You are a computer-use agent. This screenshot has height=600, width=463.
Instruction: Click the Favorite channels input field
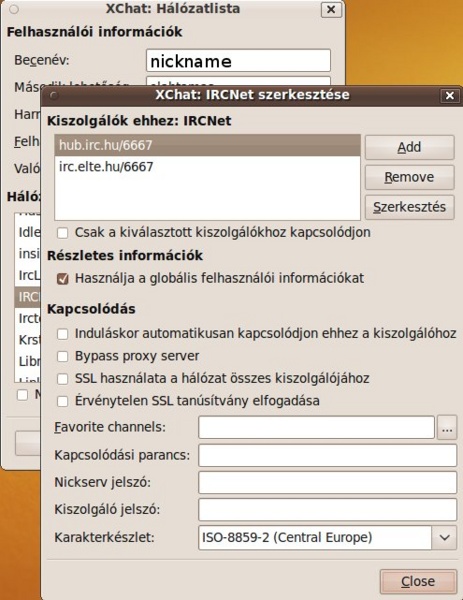coord(316,427)
